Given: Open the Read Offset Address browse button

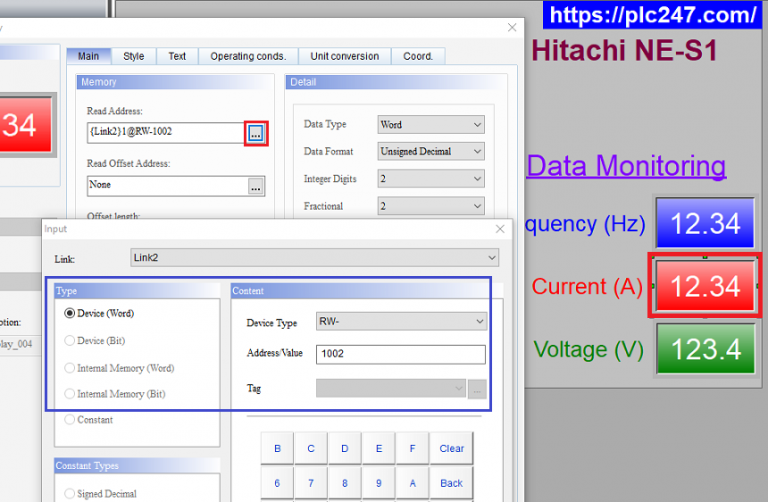Looking at the screenshot, I should pyautogui.click(x=256, y=187).
